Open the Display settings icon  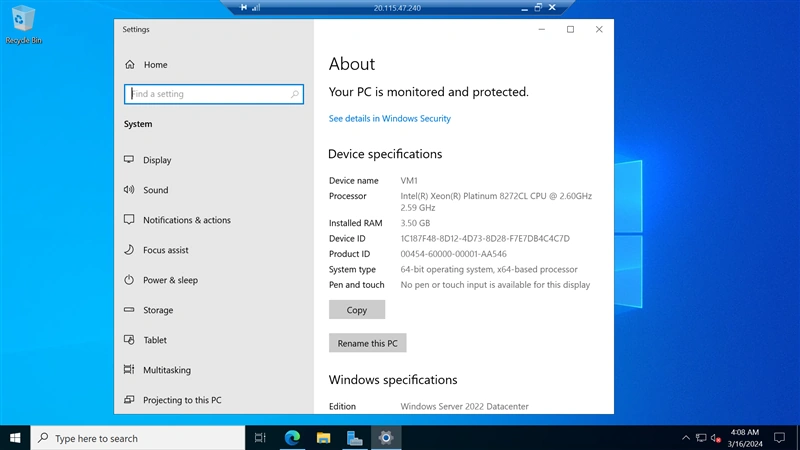coord(129,160)
